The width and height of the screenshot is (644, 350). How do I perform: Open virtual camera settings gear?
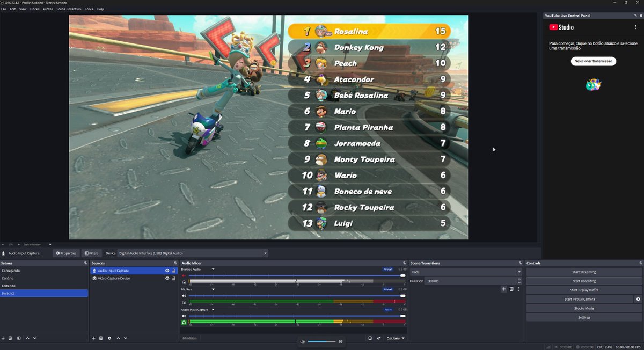(x=638, y=300)
